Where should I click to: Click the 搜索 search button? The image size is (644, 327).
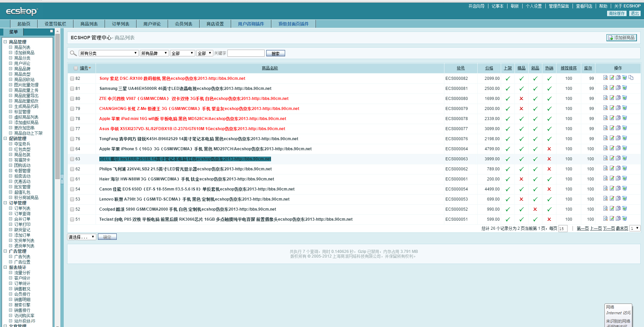(x=275, y=53)
